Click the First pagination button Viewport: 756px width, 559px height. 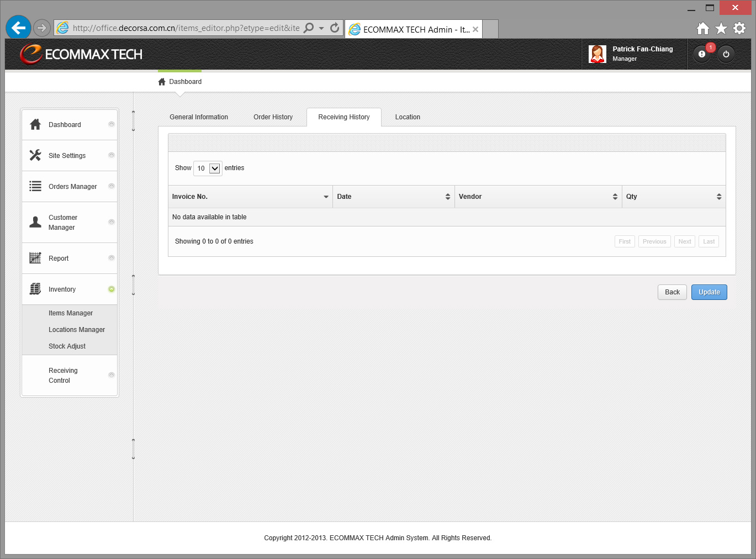625,241
